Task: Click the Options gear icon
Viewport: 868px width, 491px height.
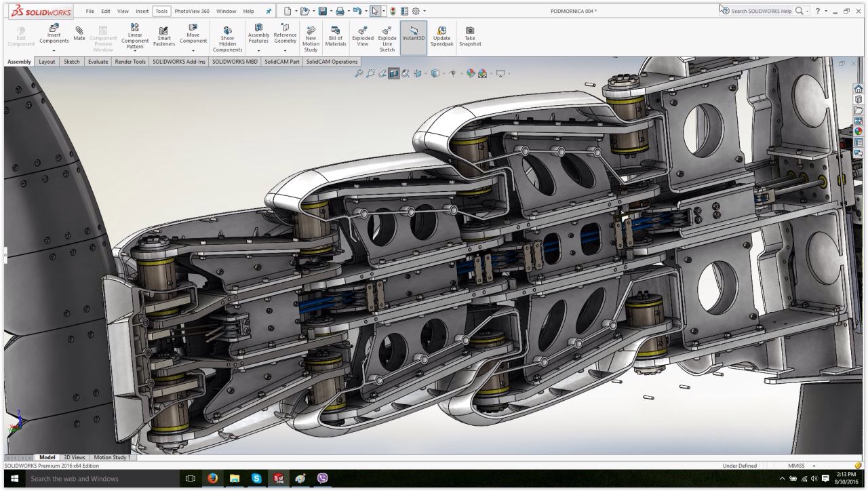Action: point(416,11)
